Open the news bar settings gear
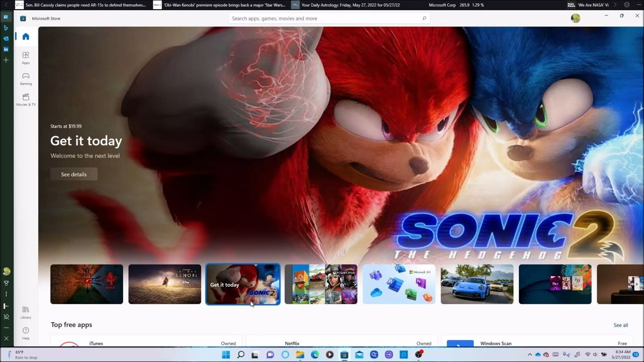 627,5
